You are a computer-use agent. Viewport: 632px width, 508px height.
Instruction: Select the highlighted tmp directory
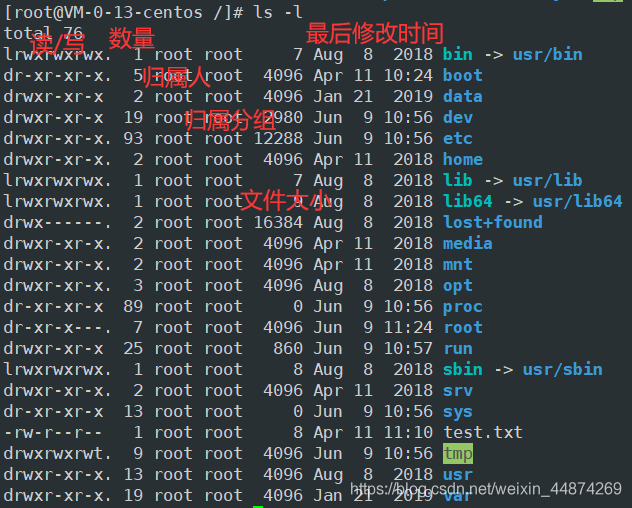458,454
